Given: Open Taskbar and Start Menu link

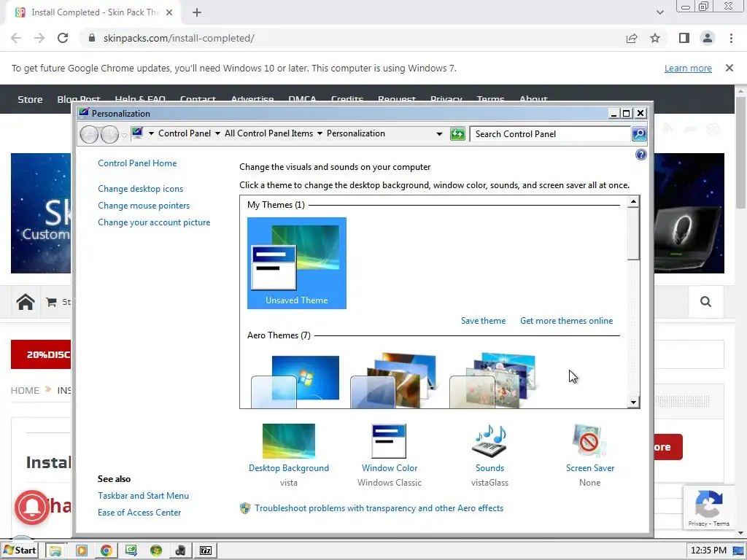Looking at the screenshot, I should [x=144, y=496].
